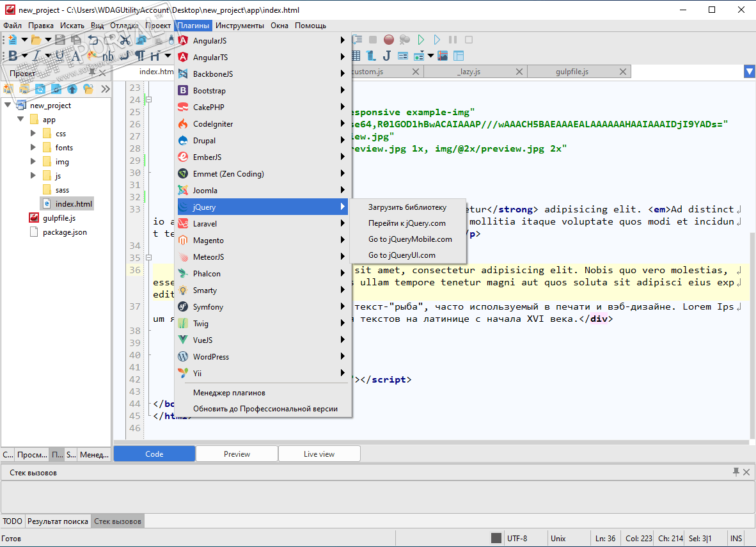Viewport: 756px width, 547px height.
Task: Pin the Стек вызовов panel
Action: click(x=736, y=472)
